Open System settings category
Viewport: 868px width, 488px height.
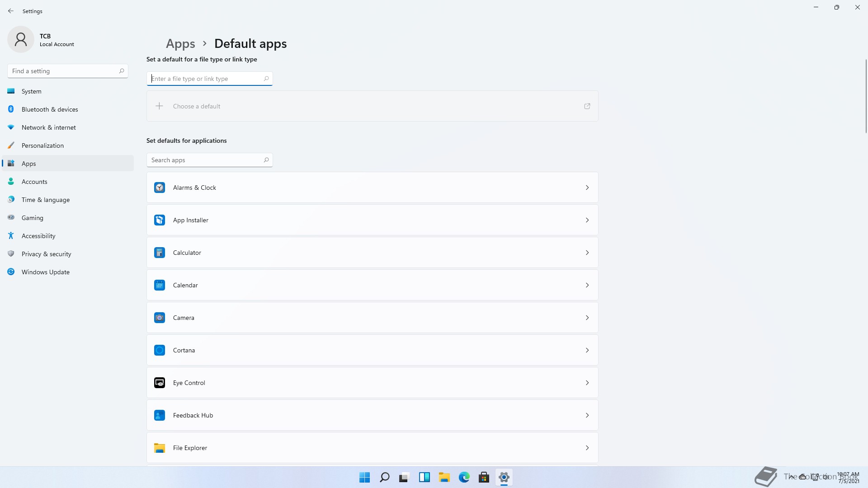(x=68, y=91)
